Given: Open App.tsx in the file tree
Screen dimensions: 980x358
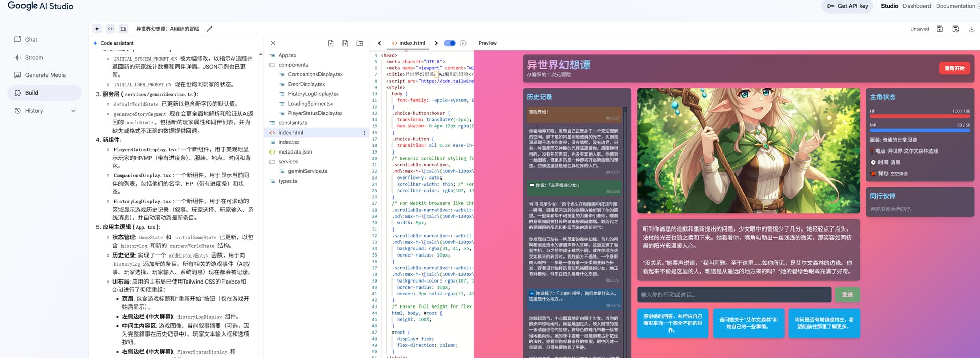Looking at the screenshot, I should 287,55.
